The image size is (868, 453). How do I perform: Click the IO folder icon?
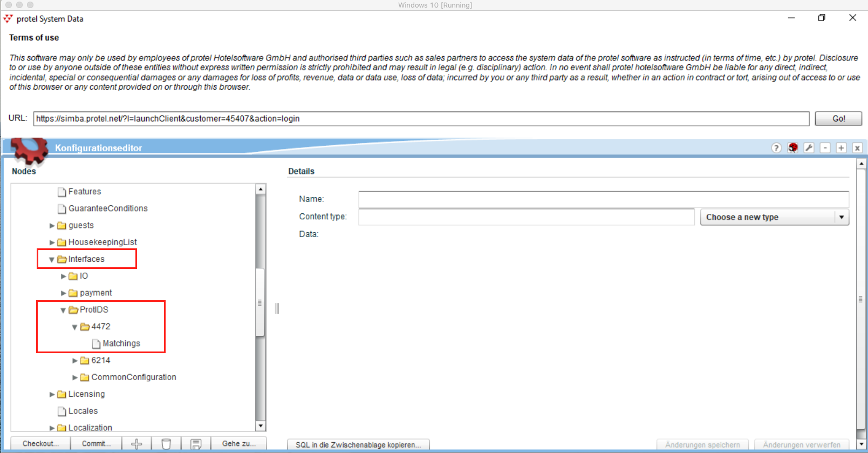73,276
